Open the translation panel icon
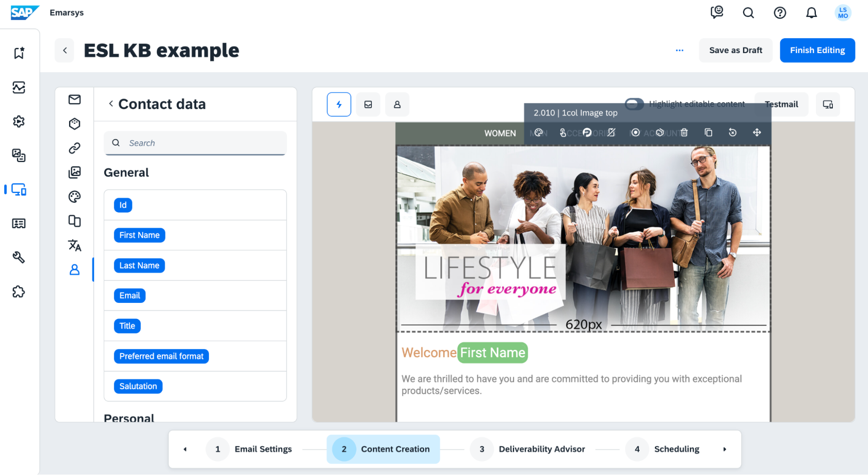The height and width of the screenshot is (475, 868). 75,246
